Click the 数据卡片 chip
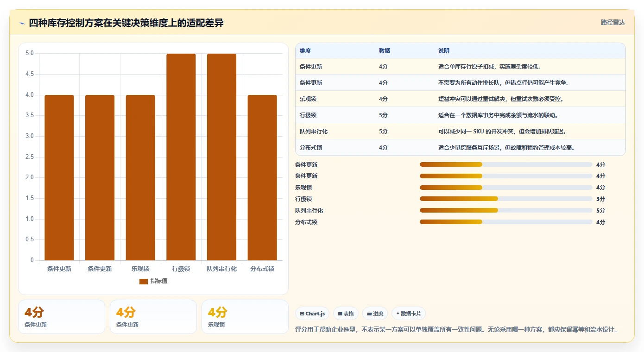Viewport: 644px width, 352px height. [x=409, y=314]
